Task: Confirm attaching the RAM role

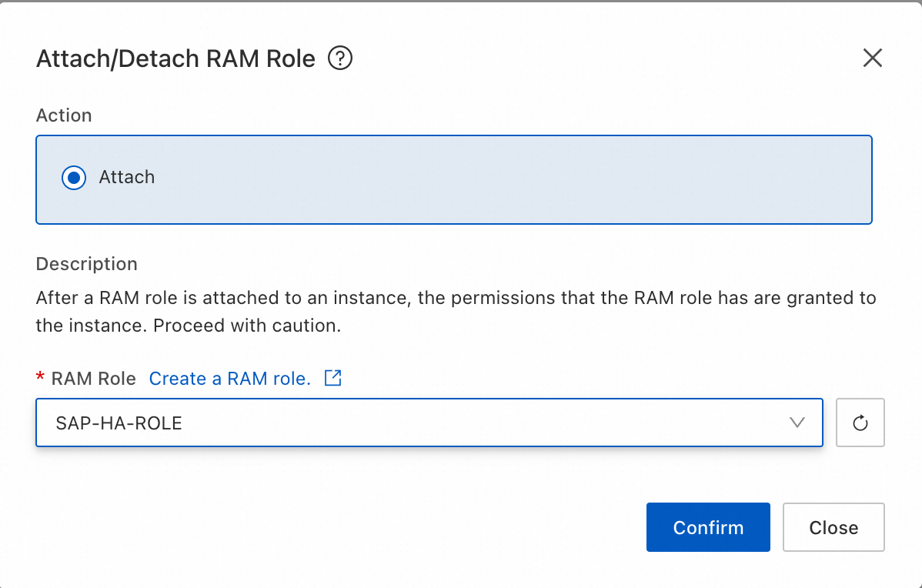Action: pyautogui.click(x=708, y=527)
